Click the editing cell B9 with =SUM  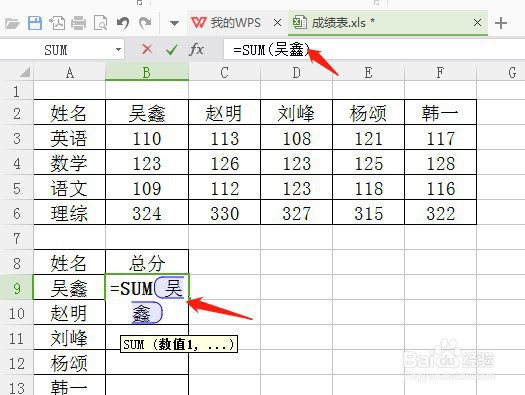(x=147, y=288)
